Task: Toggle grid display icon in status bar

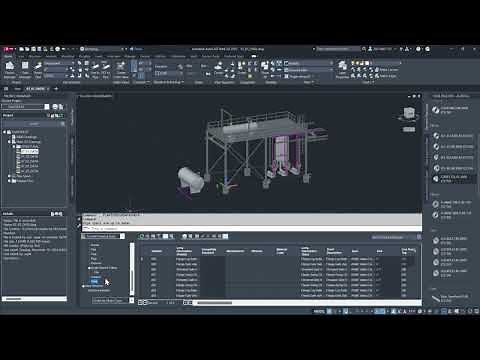Action: coord(329,311)
